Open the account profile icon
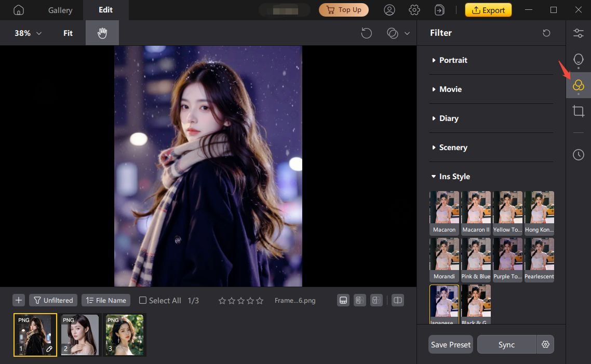This screenshot has width=591, height=364. (389, 10)
